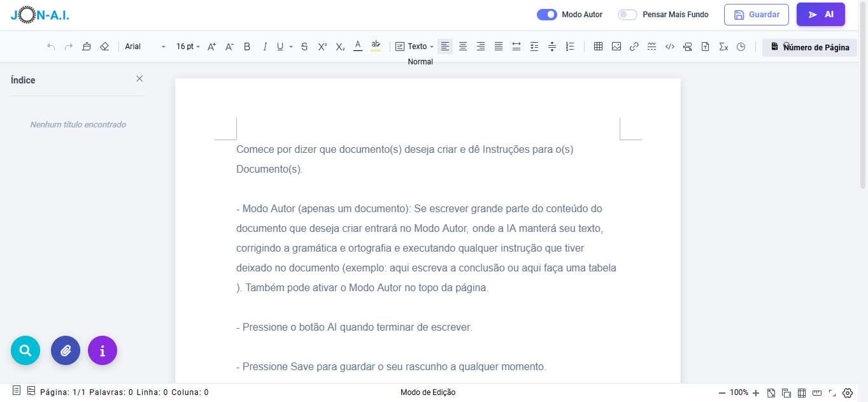Click Modo de Edição in status bar
Viewport: 868px width, 402px height.
428,392
